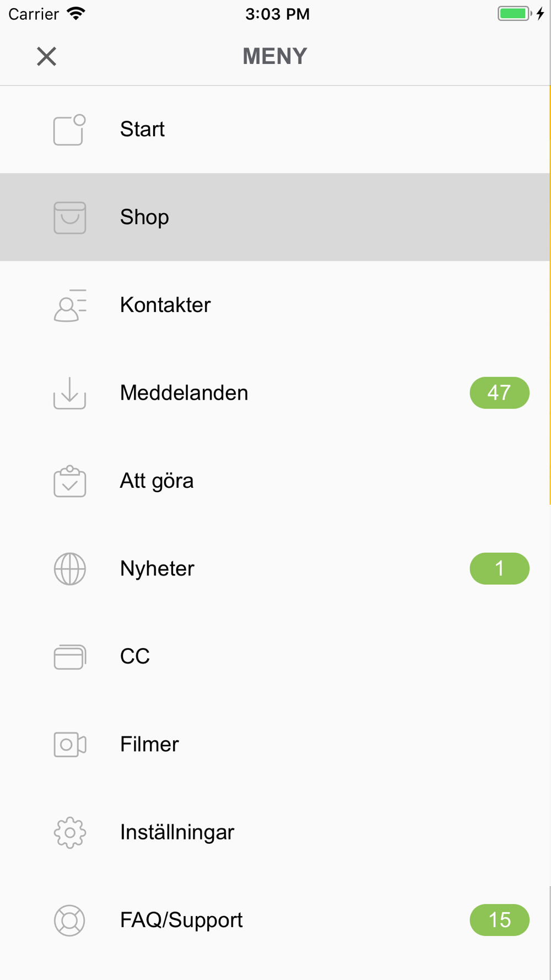Tap the Nyheter globe icon
551x980 pixels.
point(69,569)
